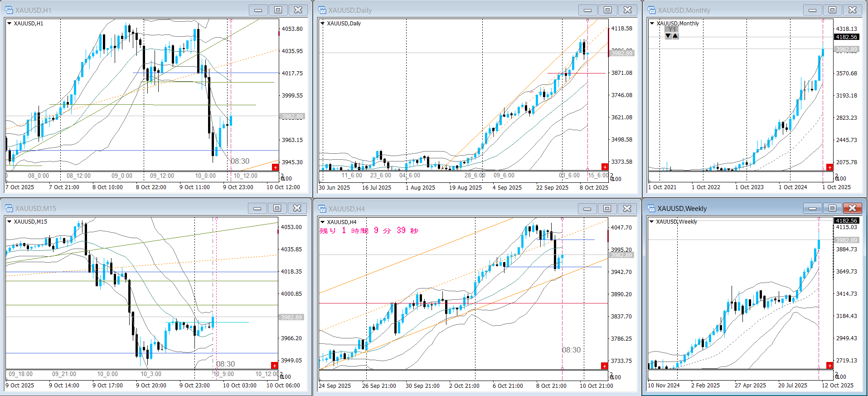Image resolution: width=868 pixels, height=396 pixels.
Task: Click the red plus icon in H4 chart
Action: tap(604, 366)
